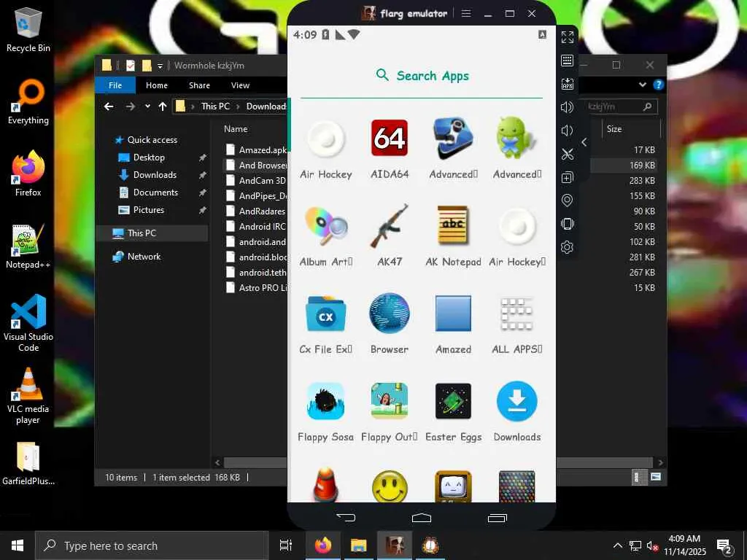The height and width of the screenshot is (560, 747).
Task: Select Pictures in the navigation pane
Action: [148, 210]
